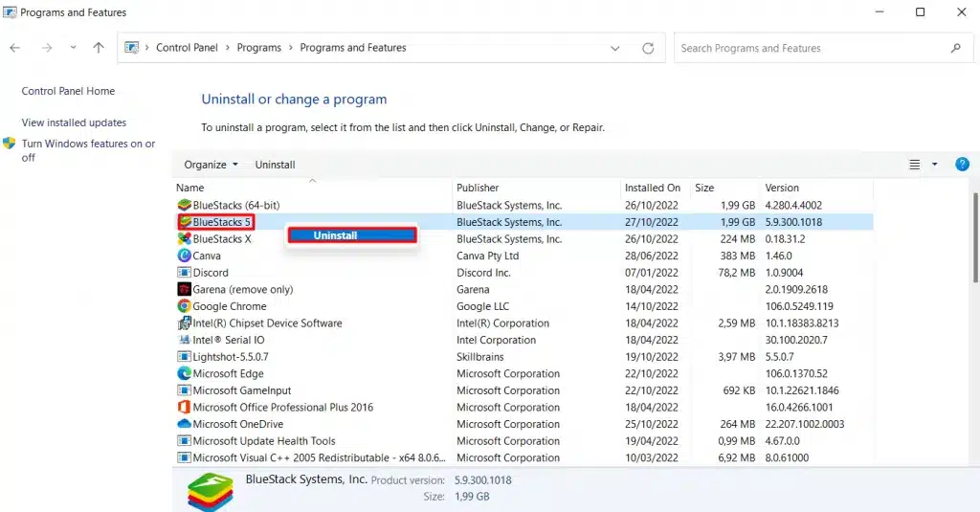Minimize the Programs and Features window

point(880,11)
